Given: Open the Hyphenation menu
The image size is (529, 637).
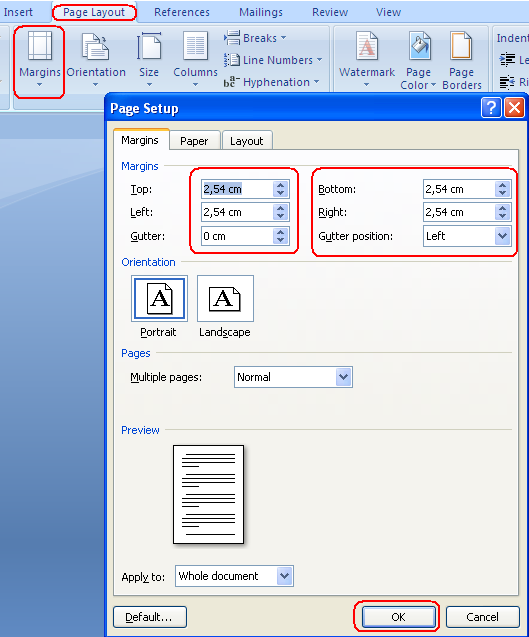Looking at the screenshot, I should (271, 82).
